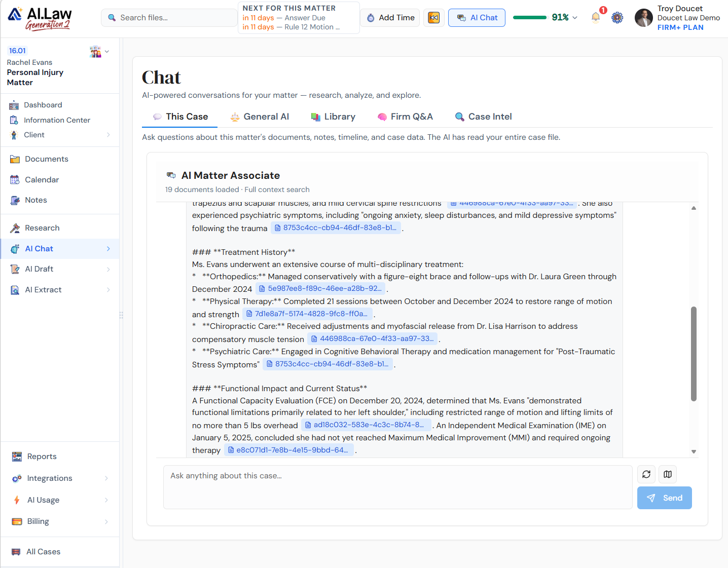This screenshot has width=728, height=568.
Task: Open the matter team people icon
Action: click(95, 51)
